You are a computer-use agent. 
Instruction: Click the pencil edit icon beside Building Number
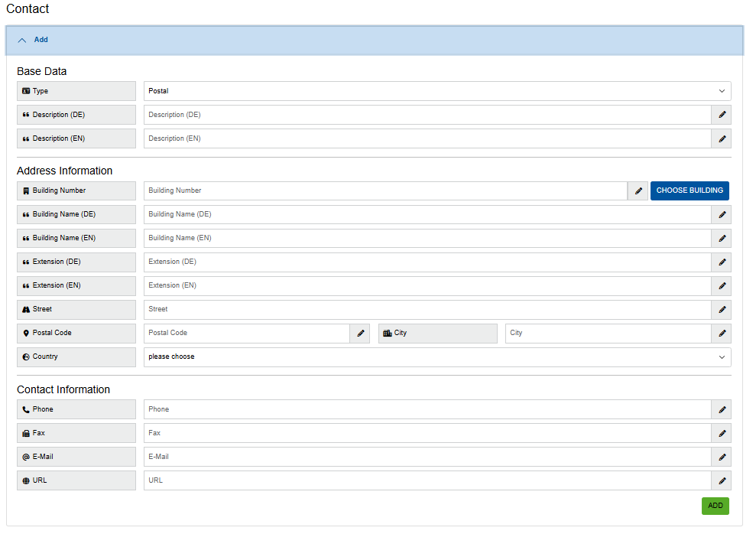coord(638,190)
